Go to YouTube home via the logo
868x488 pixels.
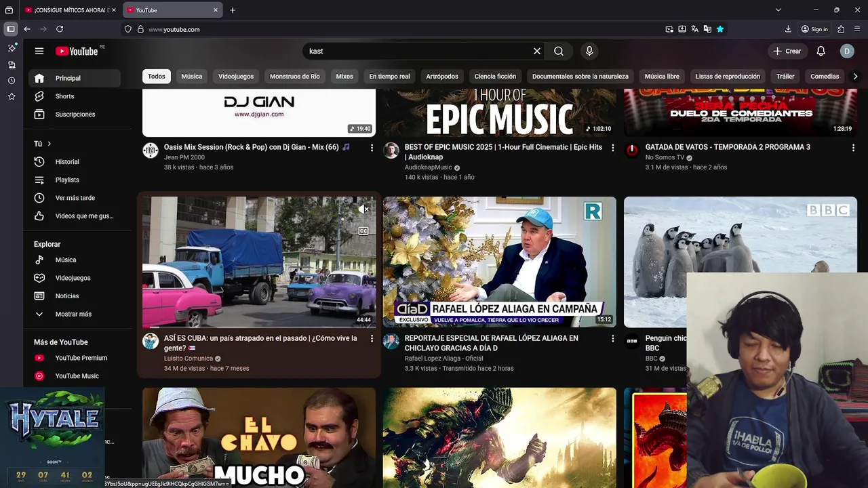click(x=77, y=51)
